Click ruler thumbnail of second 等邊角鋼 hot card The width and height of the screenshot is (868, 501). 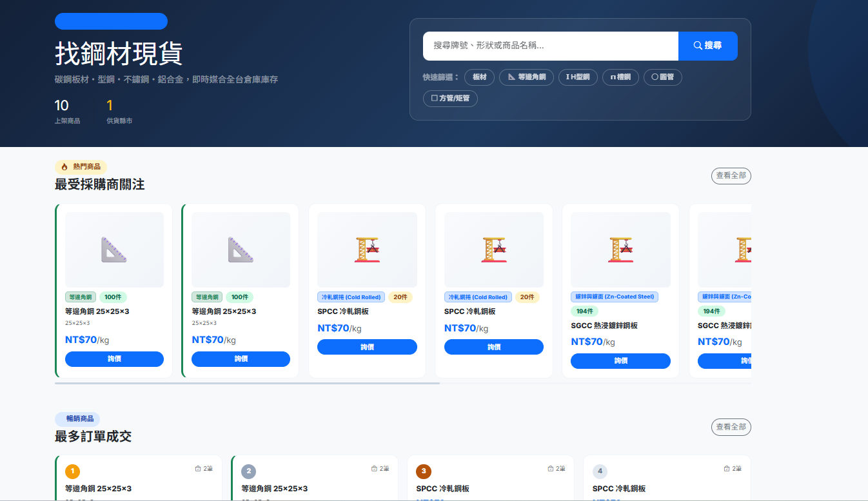point(241,250)
